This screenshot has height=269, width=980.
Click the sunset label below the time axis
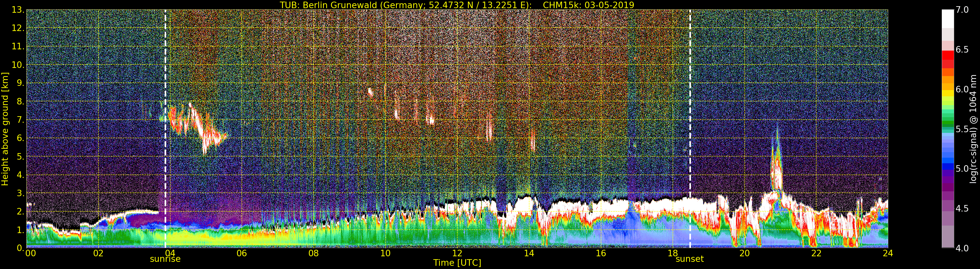tap(689, 259)
